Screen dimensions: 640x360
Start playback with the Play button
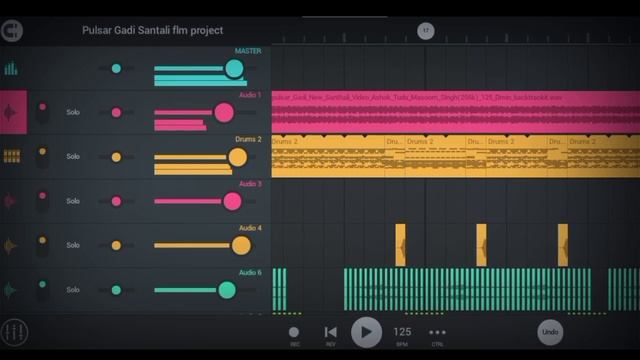[x=366, y=332]
